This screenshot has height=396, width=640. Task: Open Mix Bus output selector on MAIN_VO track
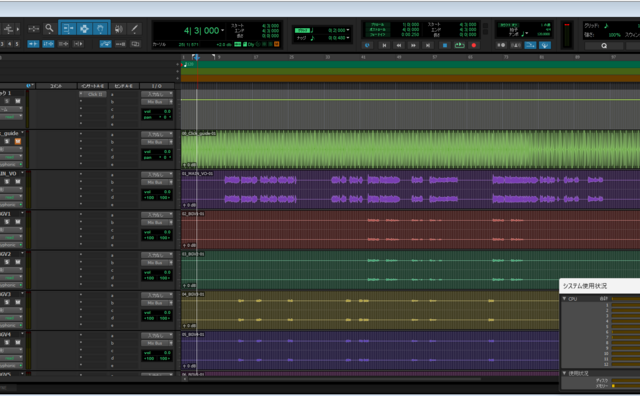coord(157,182)
